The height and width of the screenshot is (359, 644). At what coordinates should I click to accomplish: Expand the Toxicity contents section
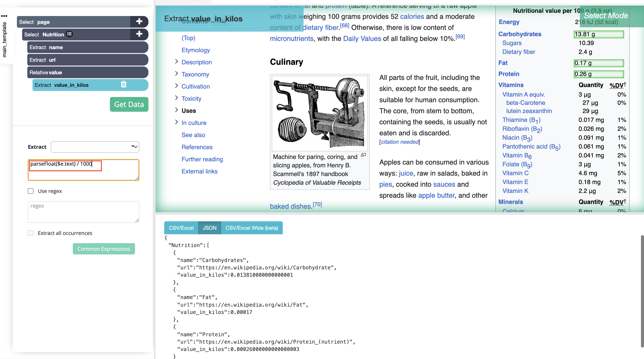177,98
